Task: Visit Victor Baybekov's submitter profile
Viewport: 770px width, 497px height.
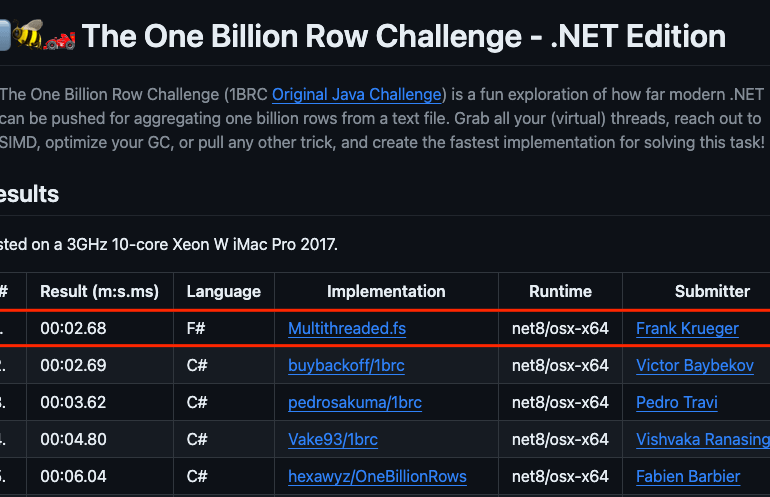Action: [695, 365]
